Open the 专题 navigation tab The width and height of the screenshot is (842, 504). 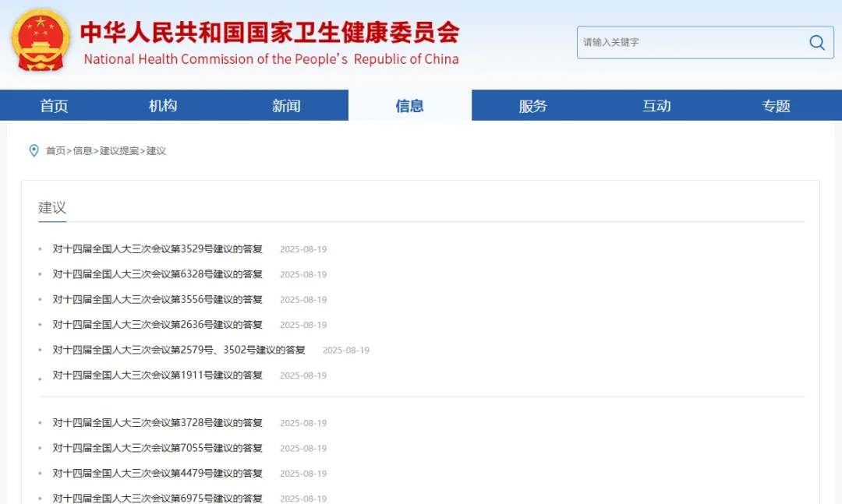[x=777, y=106]
